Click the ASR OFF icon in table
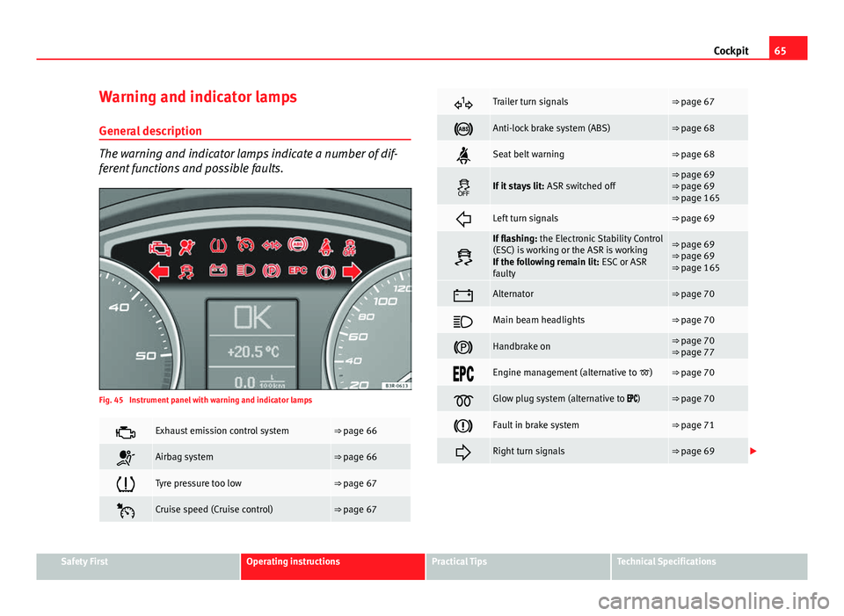The image size is (844, 616). pyautogui.click(x=463, y=187)
